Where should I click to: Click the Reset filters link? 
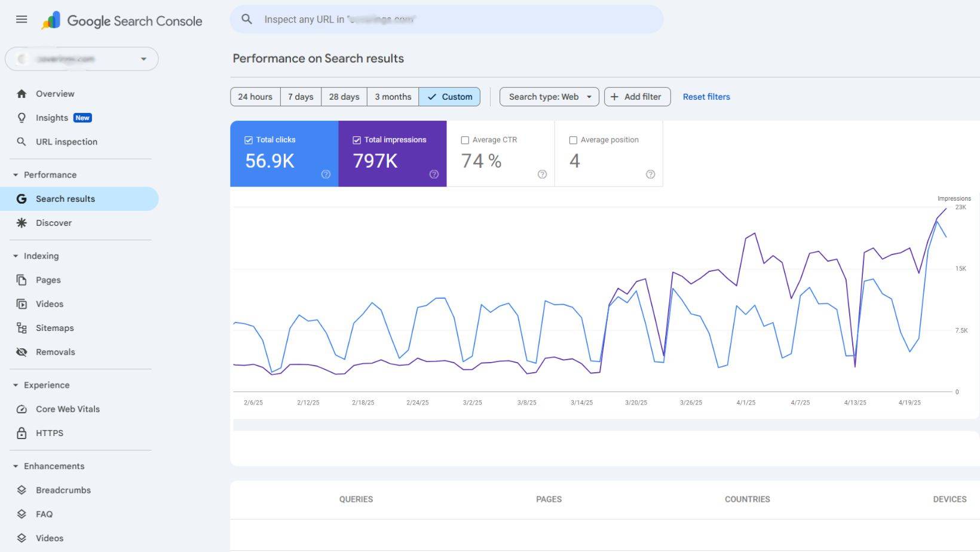(706, 96)
